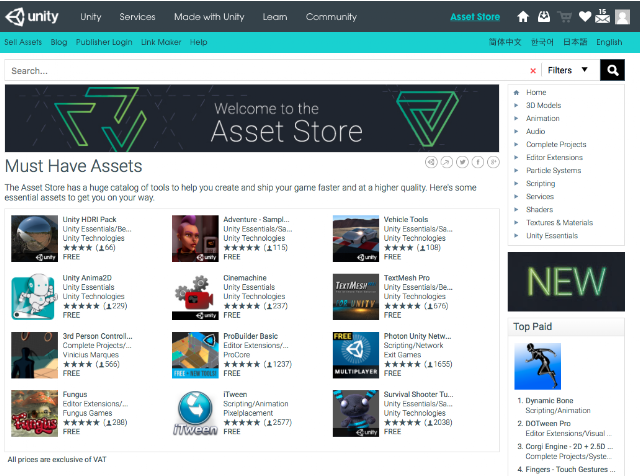Open Dynamic Bone top paid entry
Screen dimensions: 640x476
(x=549, y=400)
